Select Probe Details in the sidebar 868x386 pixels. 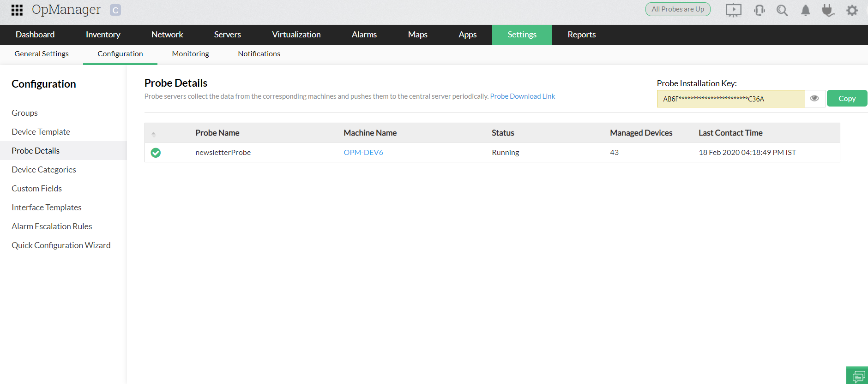pyautogui.click(x=63, y=151)
